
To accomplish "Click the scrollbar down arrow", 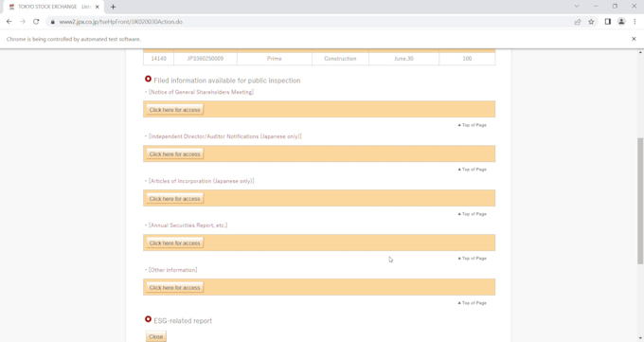I will click(x=640, y=338).
